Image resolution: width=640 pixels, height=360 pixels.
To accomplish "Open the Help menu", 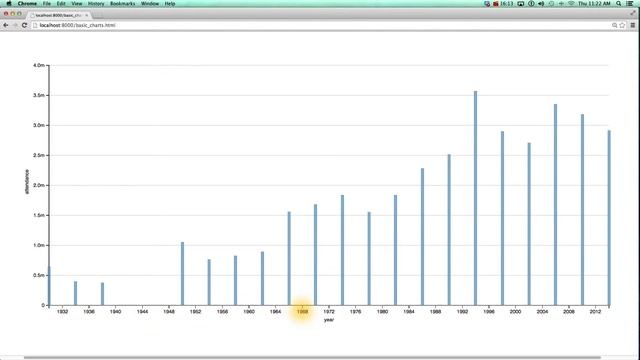I will [170, 3].
